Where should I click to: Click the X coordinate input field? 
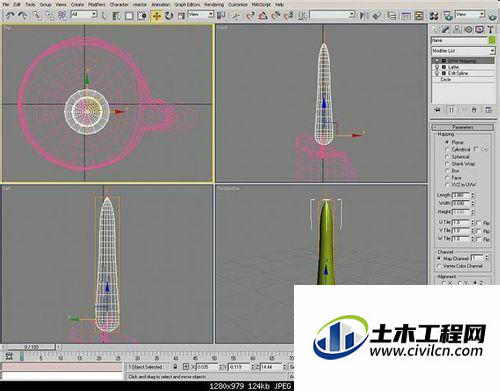click(207, 367)
